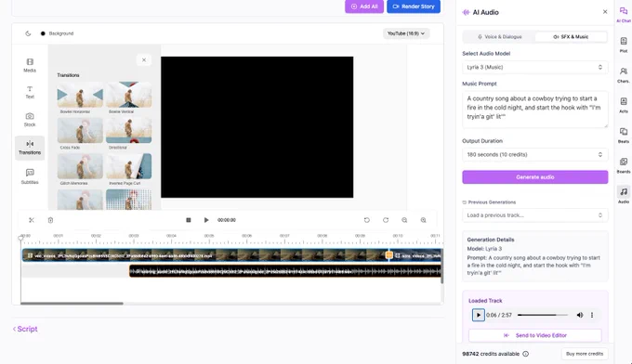Zoom in the timeline
Image resolution: width=632 pixels, height=364 pixels.
(x=423, y=220)
